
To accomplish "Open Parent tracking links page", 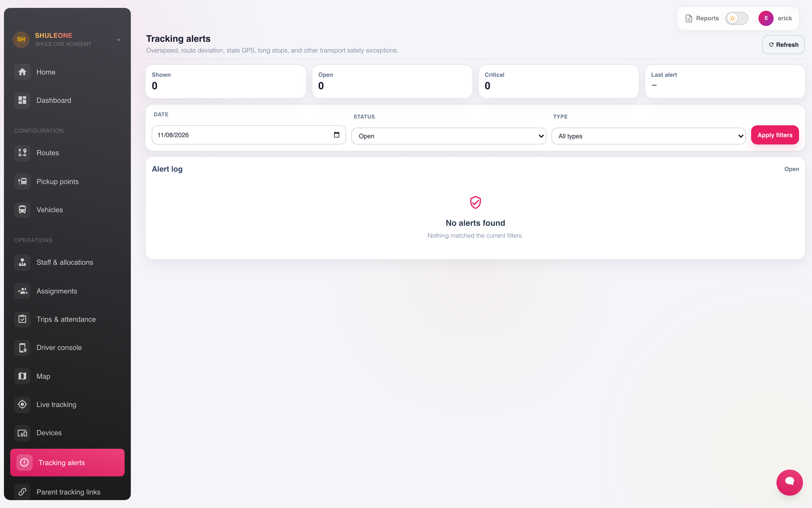I will [x=67, y=492].
